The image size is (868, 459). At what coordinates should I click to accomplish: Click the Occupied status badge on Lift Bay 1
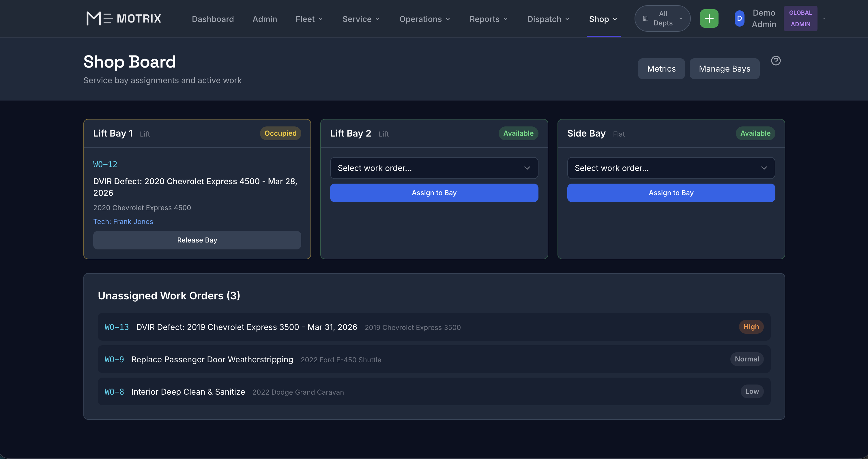pyautogui.click(x=280, y=133)
